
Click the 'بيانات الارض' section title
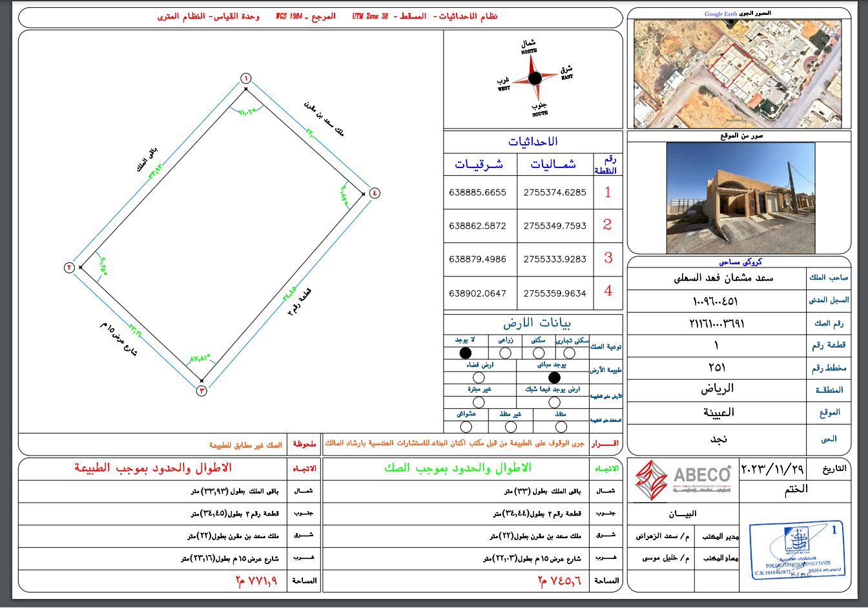point(537,322)
